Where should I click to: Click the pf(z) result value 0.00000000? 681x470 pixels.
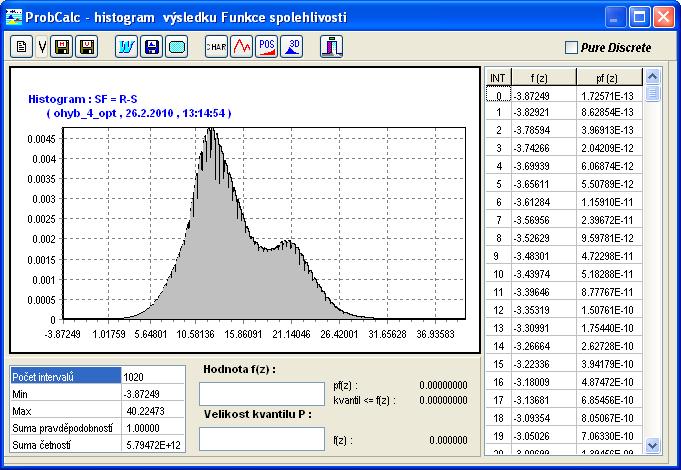443,385
